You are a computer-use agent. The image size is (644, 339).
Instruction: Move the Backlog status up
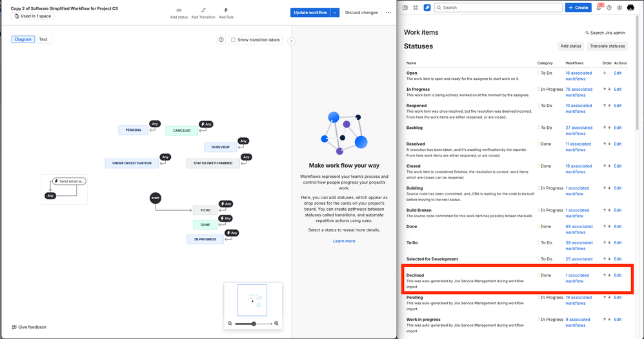(x=605, y=128)
